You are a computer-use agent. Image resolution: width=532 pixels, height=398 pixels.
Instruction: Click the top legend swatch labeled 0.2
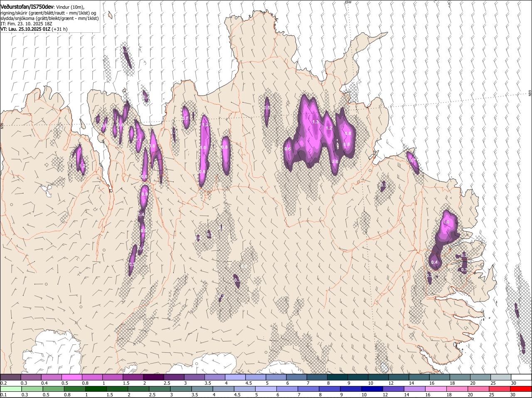coord(10,377)
